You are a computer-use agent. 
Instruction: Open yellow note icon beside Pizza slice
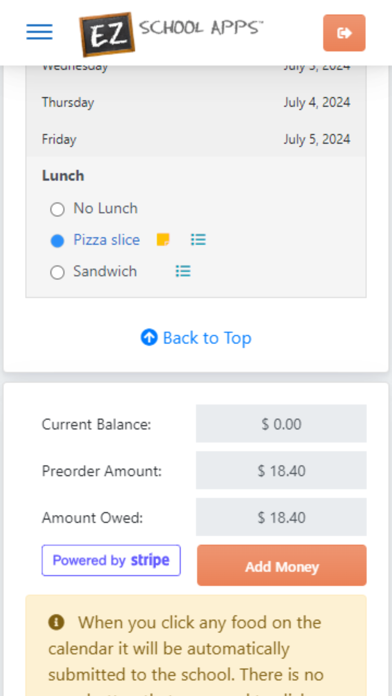(163, 240)
